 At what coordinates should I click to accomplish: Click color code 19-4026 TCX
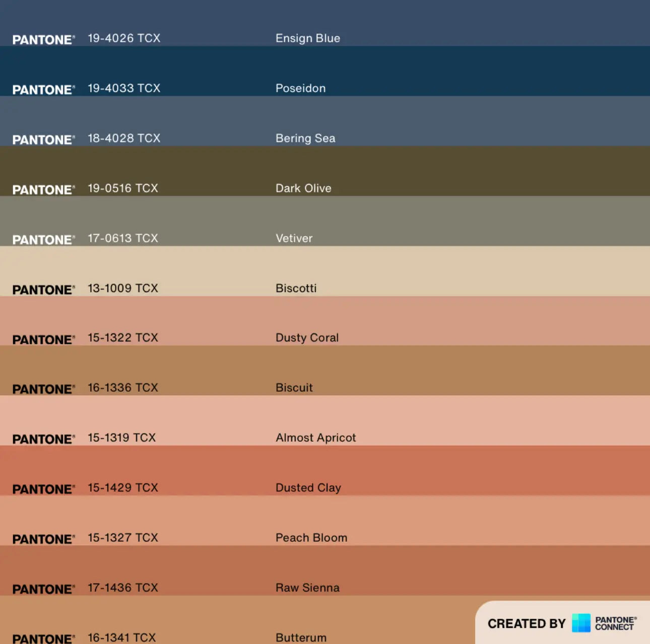pyautogui.click(x=124, y=38)
